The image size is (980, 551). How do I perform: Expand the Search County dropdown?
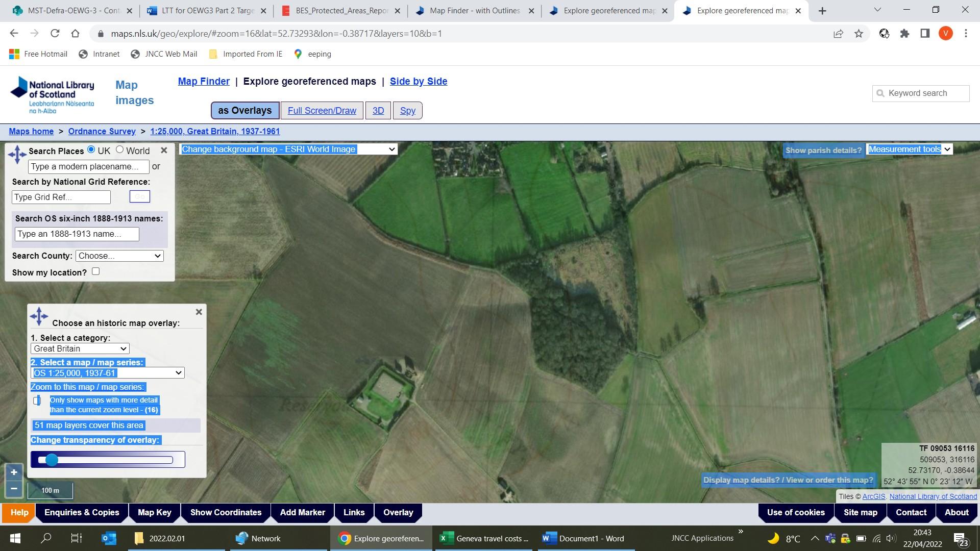pyautogui.click(x=119, y=256)
